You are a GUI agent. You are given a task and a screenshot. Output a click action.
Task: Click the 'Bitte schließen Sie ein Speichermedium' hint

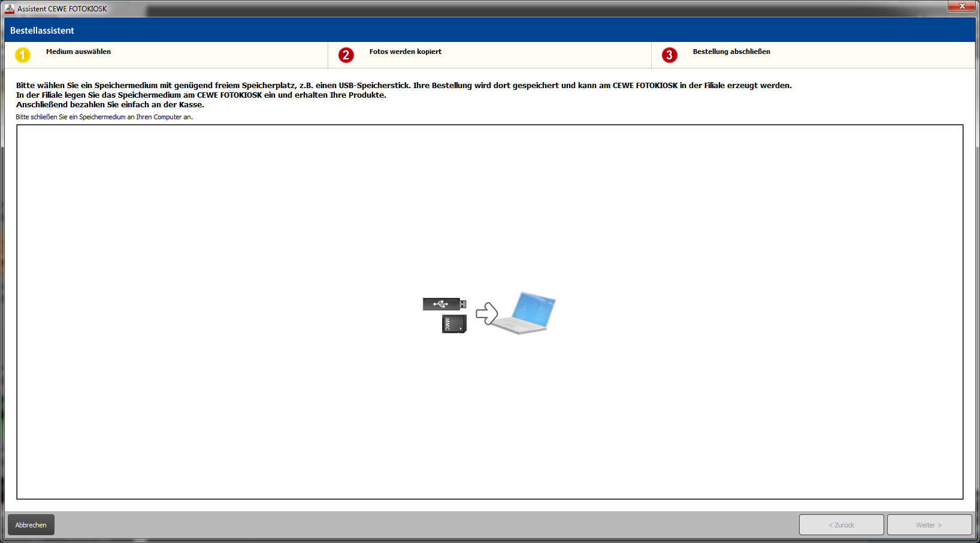tap(104, 117)
